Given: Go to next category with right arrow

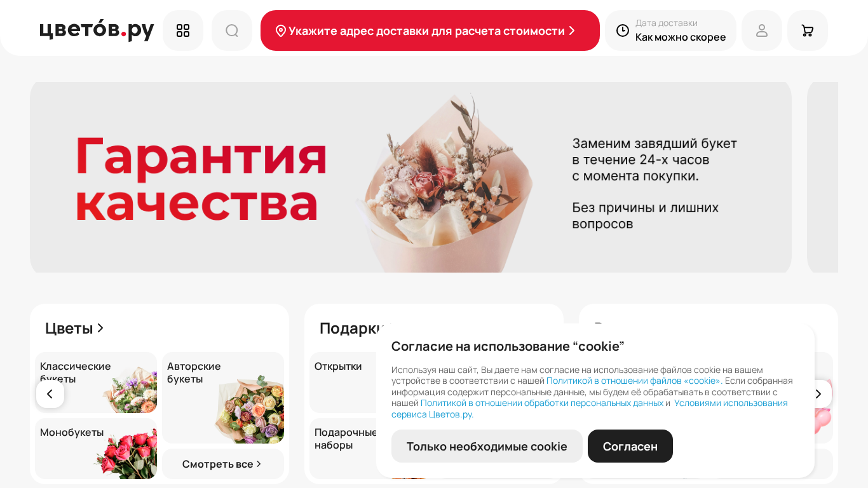Looking at the screenshot, I should [x=818, y=394].
